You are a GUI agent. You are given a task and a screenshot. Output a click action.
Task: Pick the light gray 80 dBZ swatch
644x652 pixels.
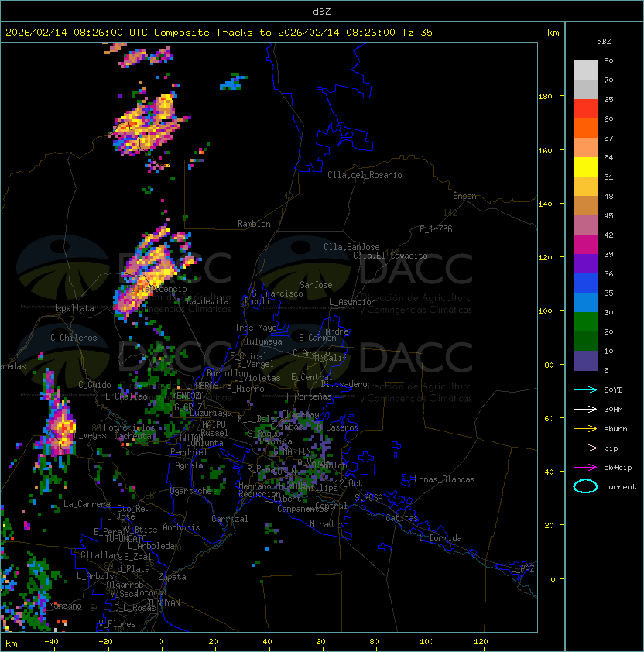[x=585, y=70]
